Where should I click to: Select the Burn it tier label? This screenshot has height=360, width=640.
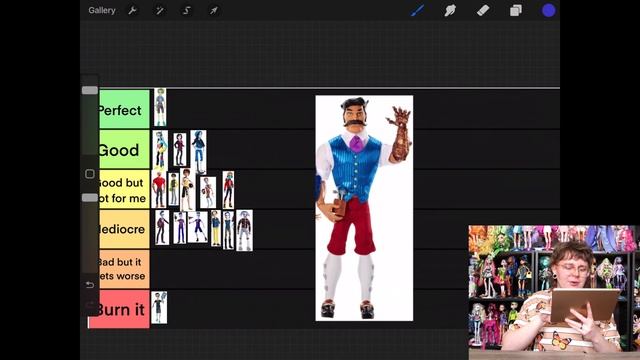[119, 309]
